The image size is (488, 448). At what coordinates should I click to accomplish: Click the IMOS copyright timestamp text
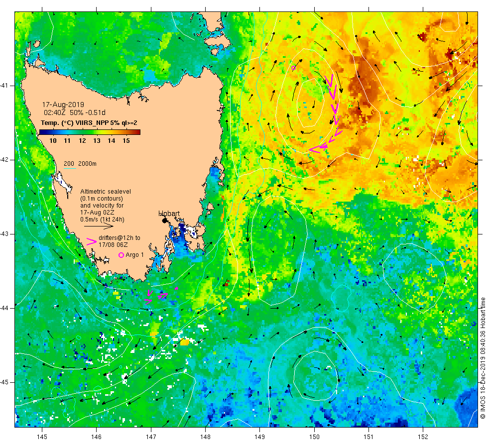[483, 358]
